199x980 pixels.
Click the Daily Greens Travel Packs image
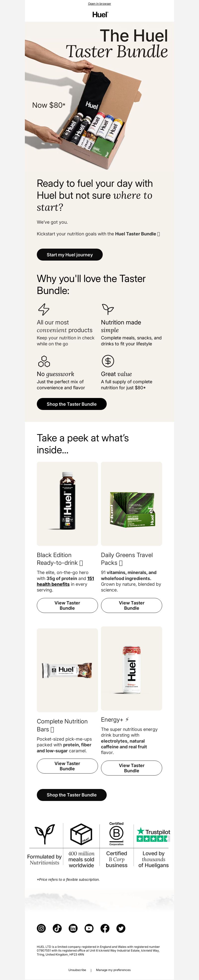[x=131, y=504]
